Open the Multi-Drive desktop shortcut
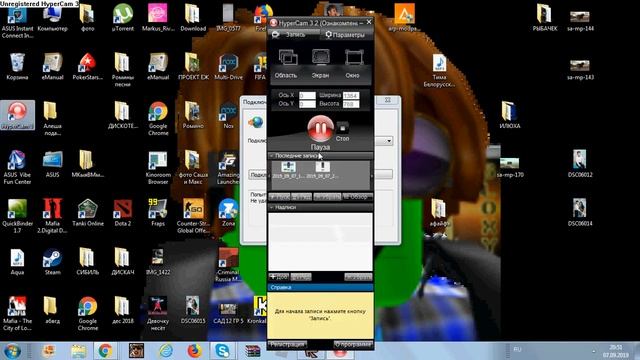The height and width of the screenshot is (360, 640). click(228, 67)
